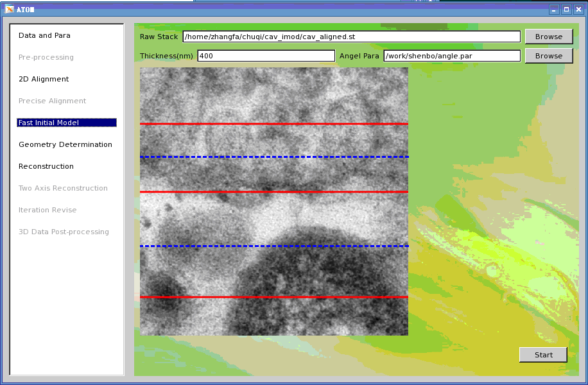Browse for the Angel Para file
This screenshot has width=588, height=385.
[x=549, y=56]
